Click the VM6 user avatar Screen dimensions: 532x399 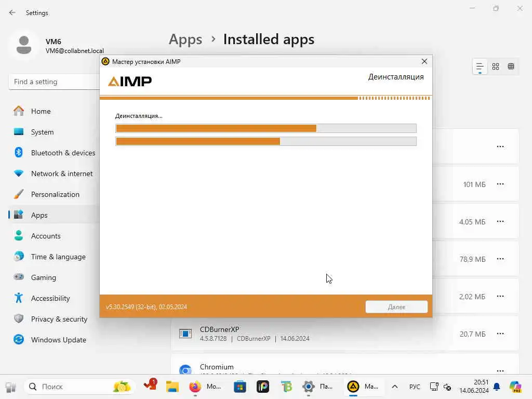24,45
